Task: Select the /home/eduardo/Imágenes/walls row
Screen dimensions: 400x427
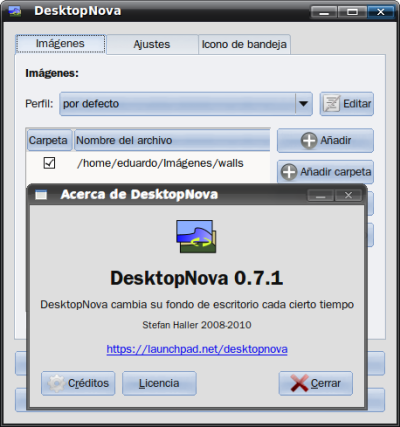Action: click(148, 163)
